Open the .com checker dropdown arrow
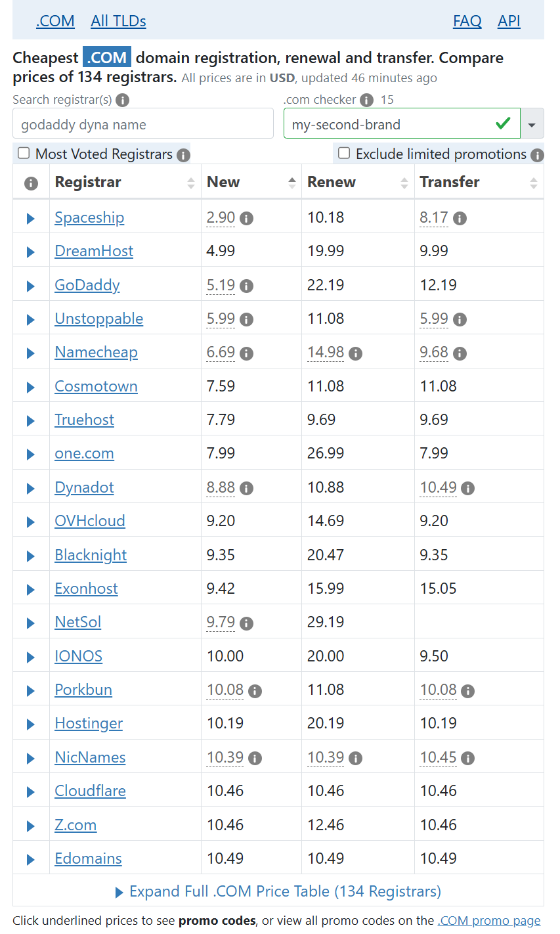Image resolution: width=560 pixels, height=934 pixels. click(532, 124)
